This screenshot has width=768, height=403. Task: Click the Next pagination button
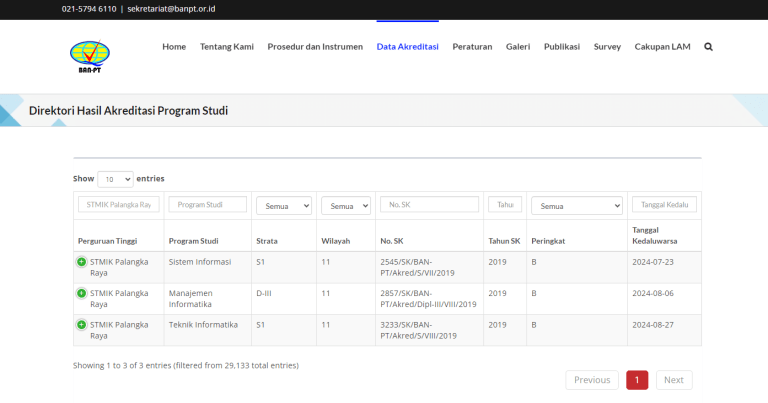tap(673, 380)
